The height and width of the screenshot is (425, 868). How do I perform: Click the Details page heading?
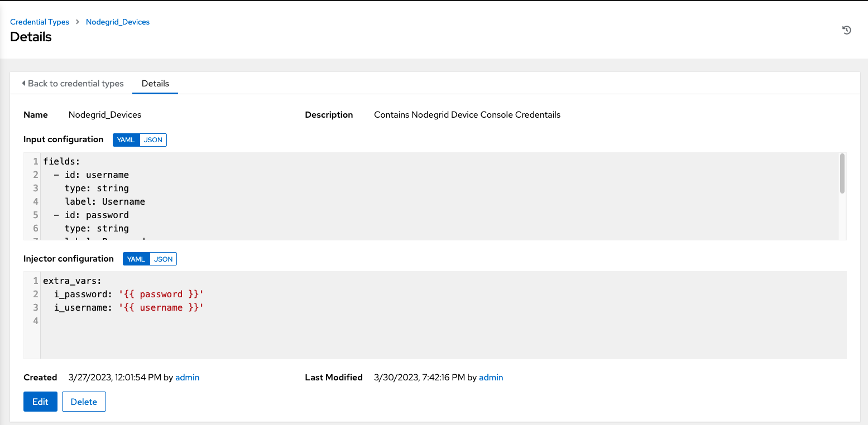point(31,37)
